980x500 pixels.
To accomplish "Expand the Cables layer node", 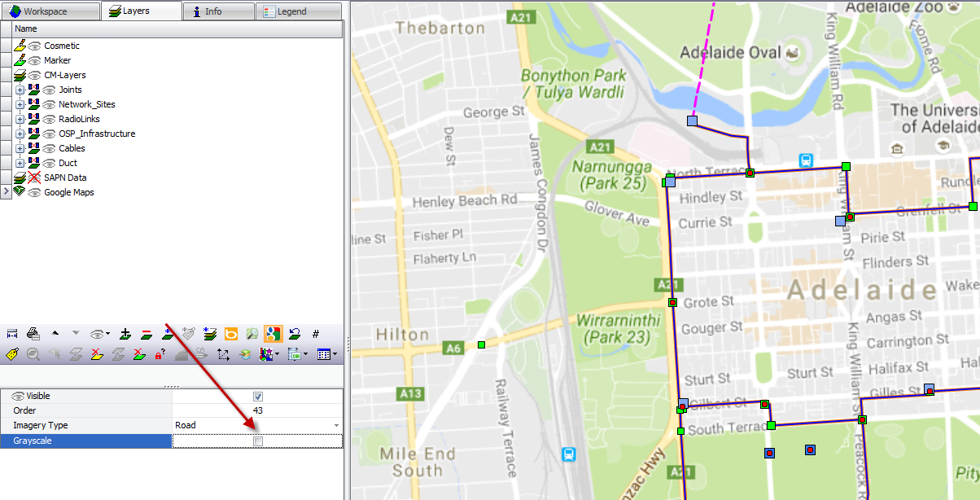I will click(20, 149).
